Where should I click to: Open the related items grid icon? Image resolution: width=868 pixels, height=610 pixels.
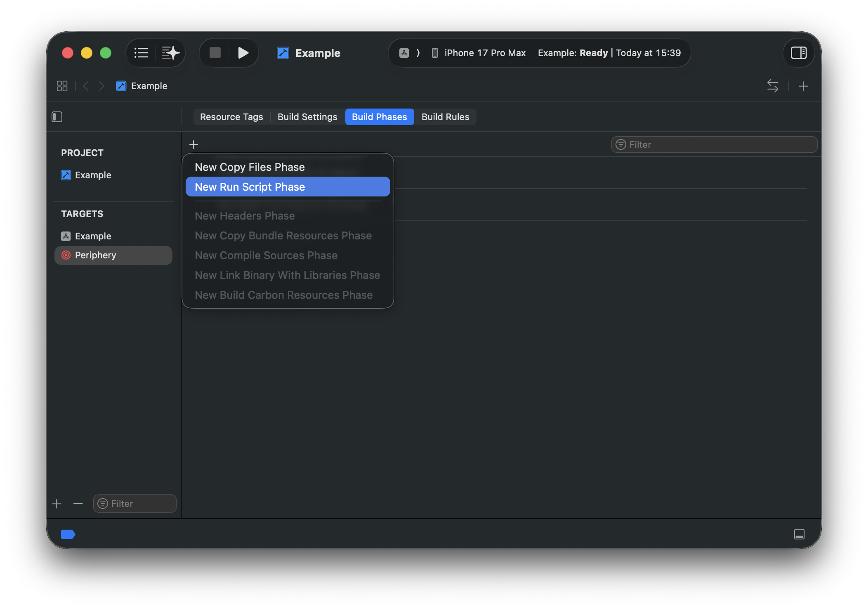pos(62,86)
